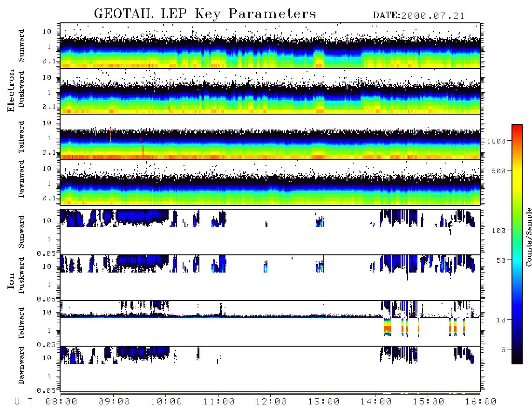Screen dimensions: 532x410
Task: Click the 0.05 tick of Ion Dawnward axis
Action: (x=47, y=390)
